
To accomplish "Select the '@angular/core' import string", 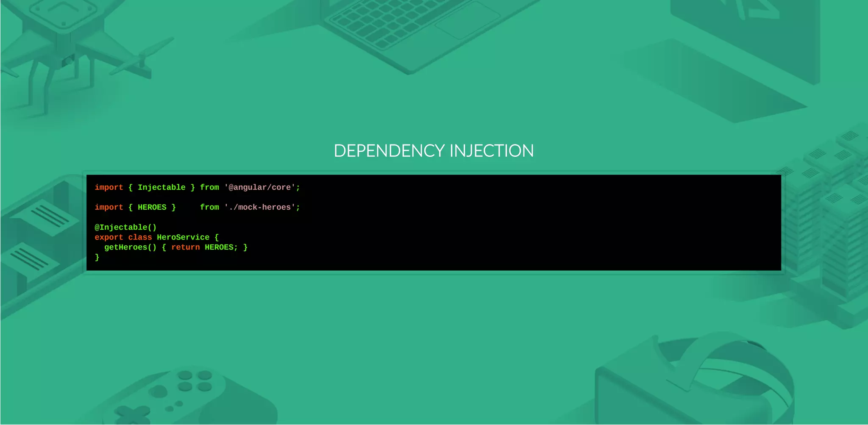I will click(260, 187).
